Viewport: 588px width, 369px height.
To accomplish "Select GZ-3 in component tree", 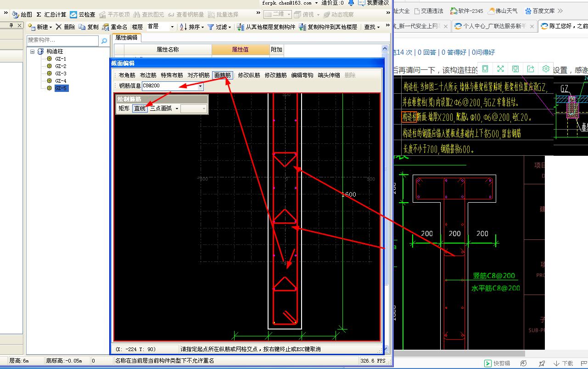I will 61,74.
